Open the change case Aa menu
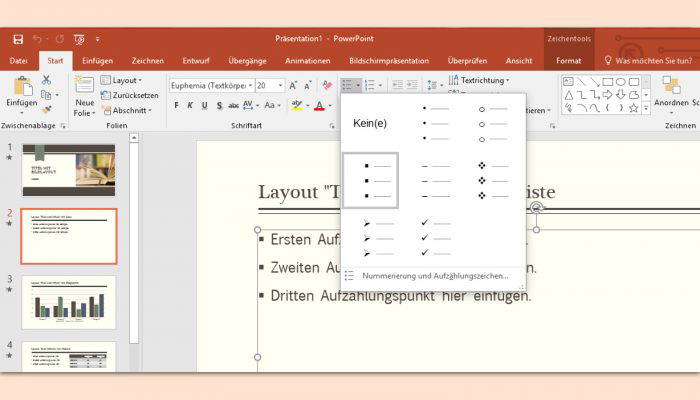Image resolution: width=700 pixels, height=400 pixels. [x=272, y=105]
